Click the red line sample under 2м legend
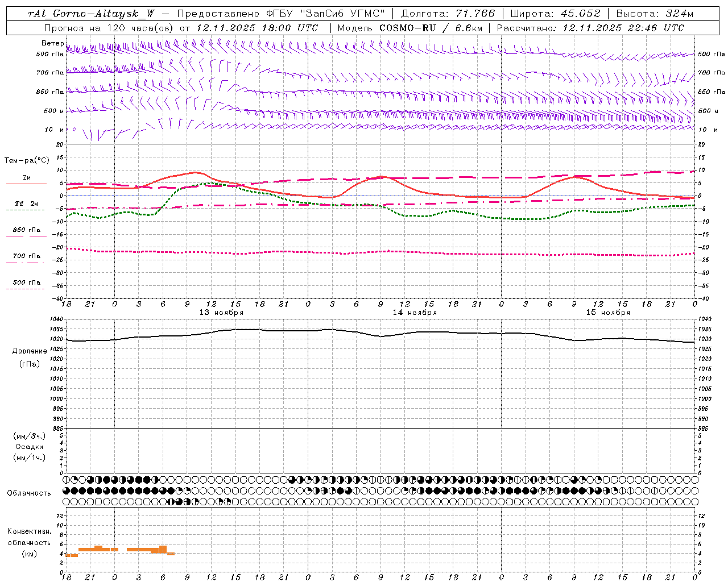Screen dimensions: 728x582 pos(26,184)
